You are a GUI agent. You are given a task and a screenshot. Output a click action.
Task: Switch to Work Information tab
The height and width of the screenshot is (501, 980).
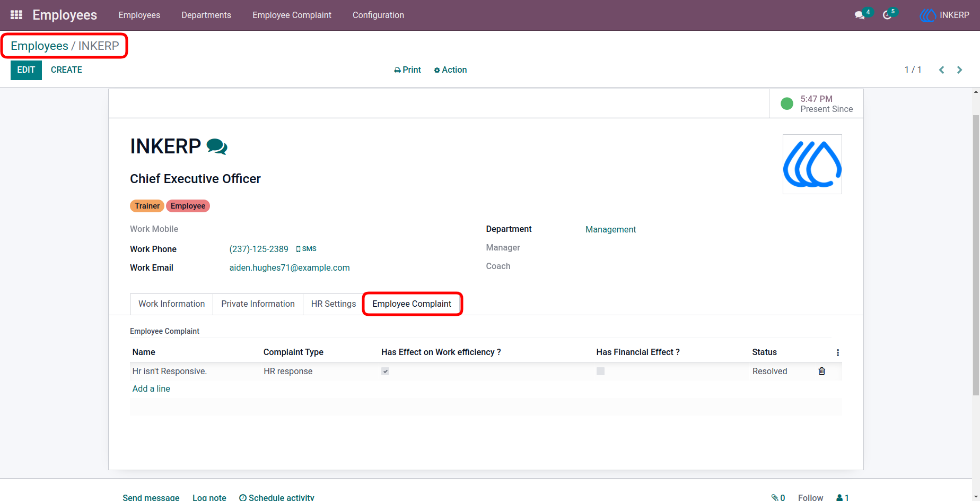[x=171, y=304]
